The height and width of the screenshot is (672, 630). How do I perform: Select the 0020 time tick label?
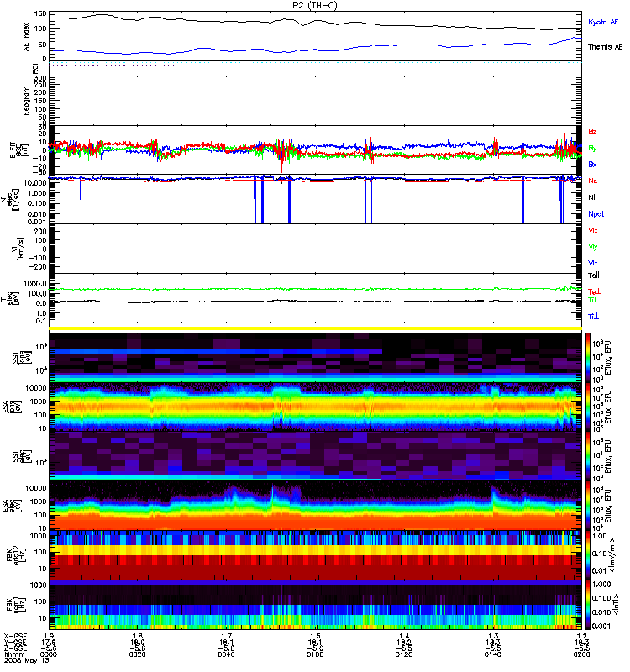tap(137, 654)
